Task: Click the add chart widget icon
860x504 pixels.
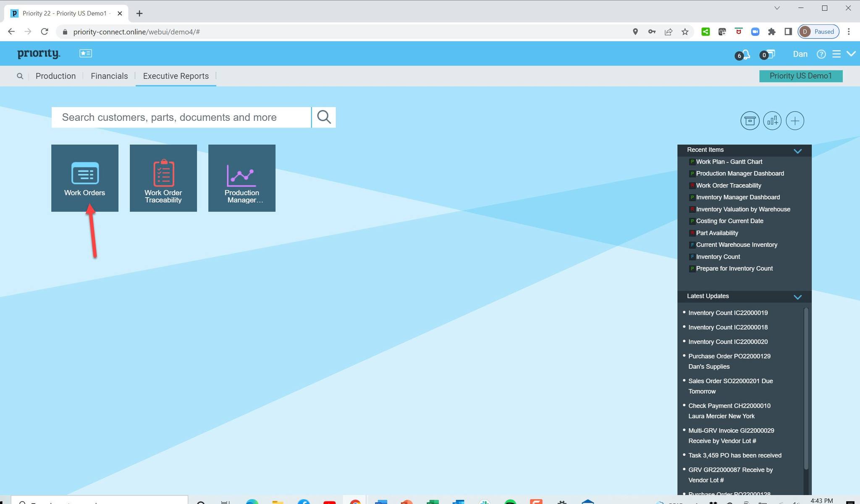Action: point(772,121)
